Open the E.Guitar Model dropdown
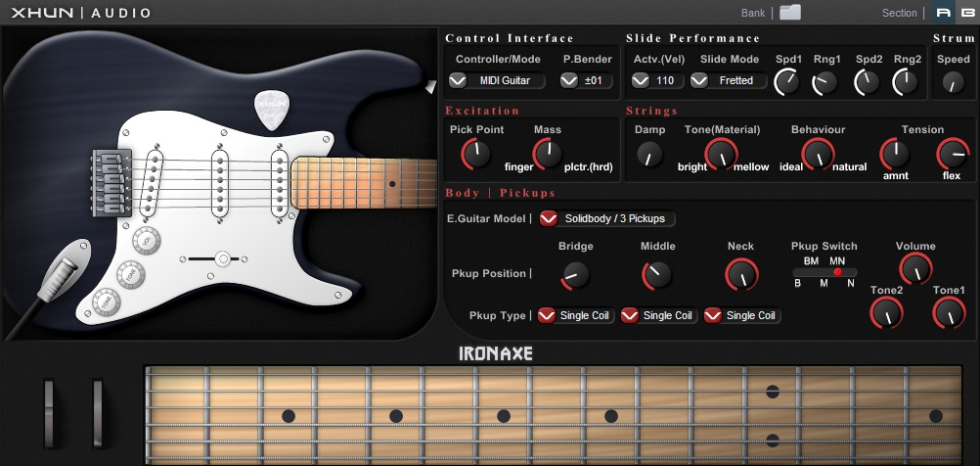This screenshot has width=980, height=466. pos(606,219)
